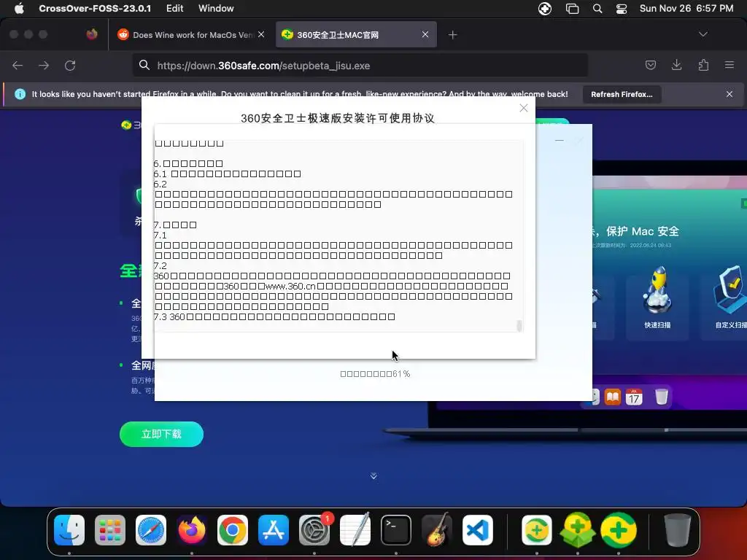Minimize the 360 installer window
The width and height of the screenshot is (747, 560).
coord(560,140)
